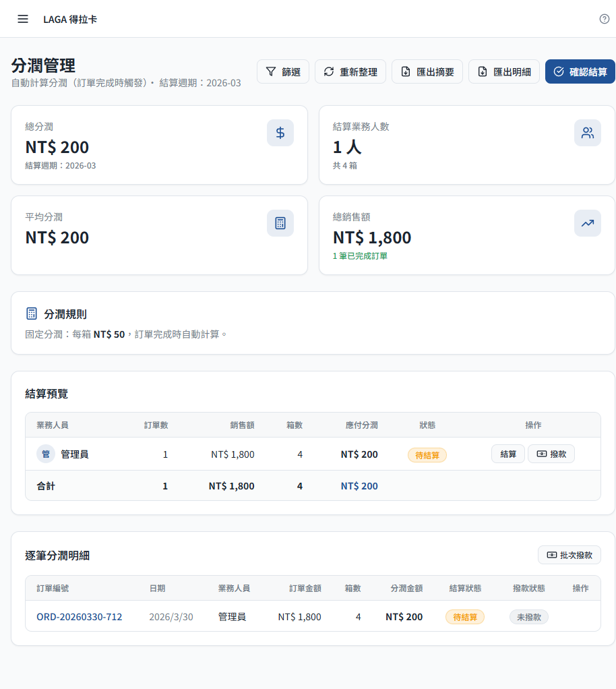Click the 1 筆已完成訂單 green text
This screenshot has width=616, height=689.
click(360, 256)
